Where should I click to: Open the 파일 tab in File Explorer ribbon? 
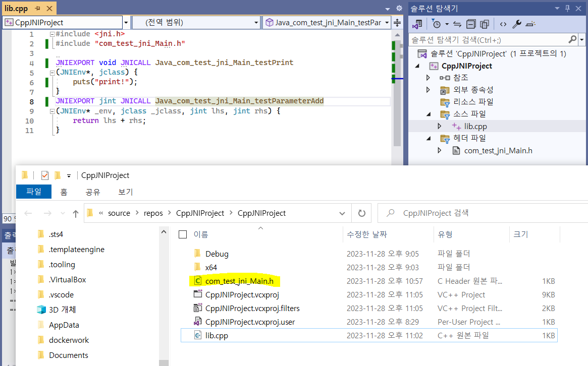click(x=34, y=192)
